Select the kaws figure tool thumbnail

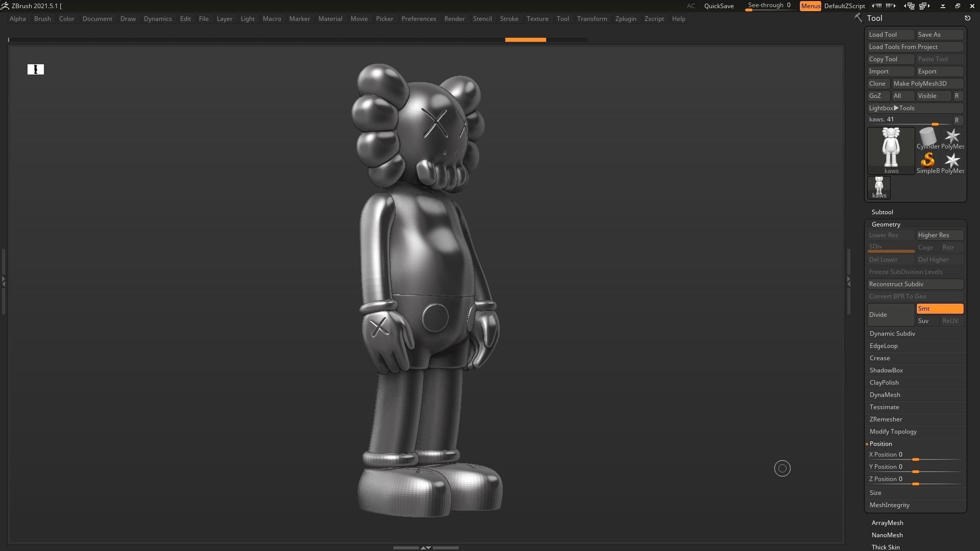coord(891,151)
